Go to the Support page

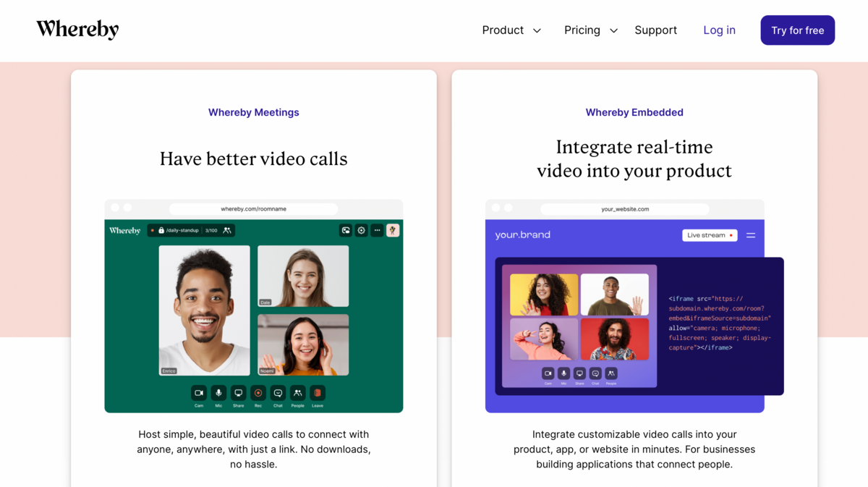pos(656,30)
